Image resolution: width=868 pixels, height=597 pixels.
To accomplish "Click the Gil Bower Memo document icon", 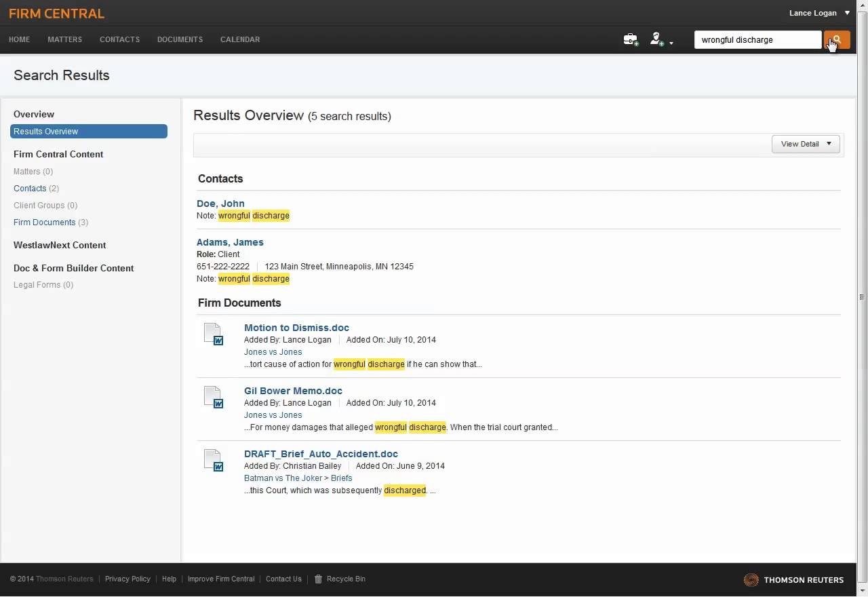I will click(x=214, y=397).
